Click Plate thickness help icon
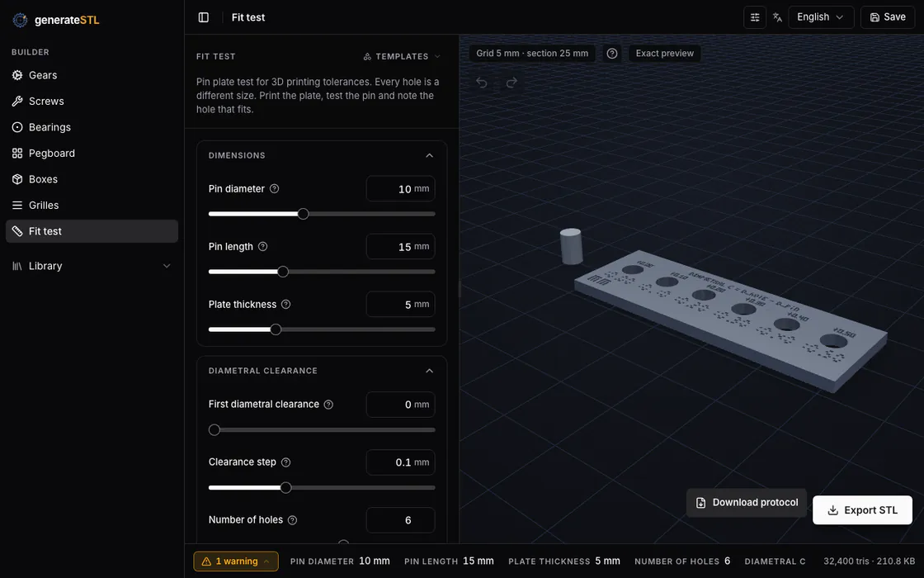The width and height of the screenshot is (924, 578). [285, 305]
